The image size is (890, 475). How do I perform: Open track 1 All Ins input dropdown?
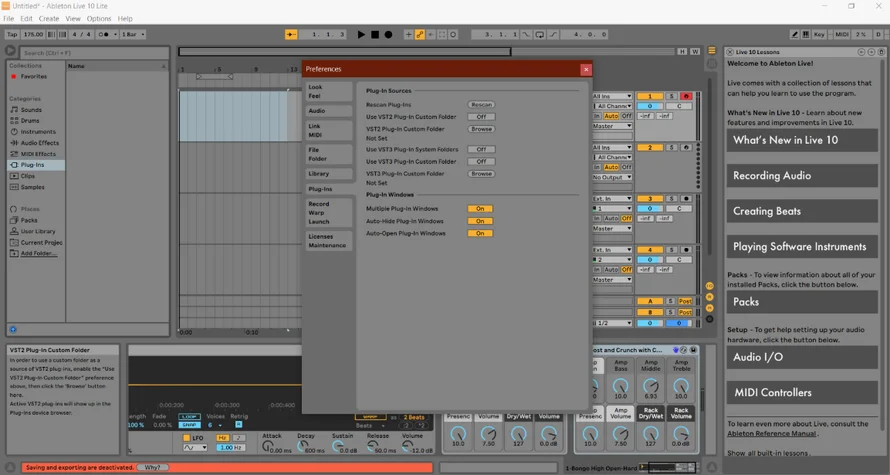coord(612,96)
